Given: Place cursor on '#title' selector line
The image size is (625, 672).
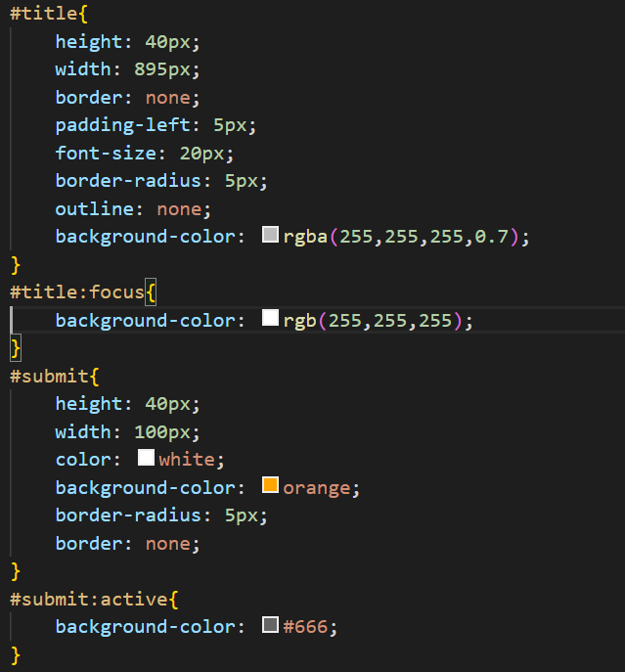Looking at the screenshot, I should (x=44, y=14).
